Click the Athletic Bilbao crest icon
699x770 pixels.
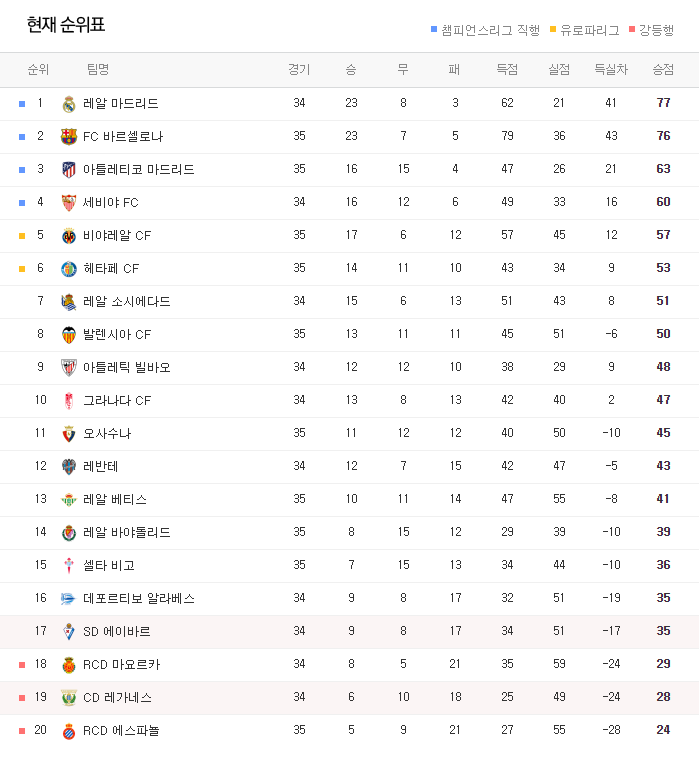(69, 368)
